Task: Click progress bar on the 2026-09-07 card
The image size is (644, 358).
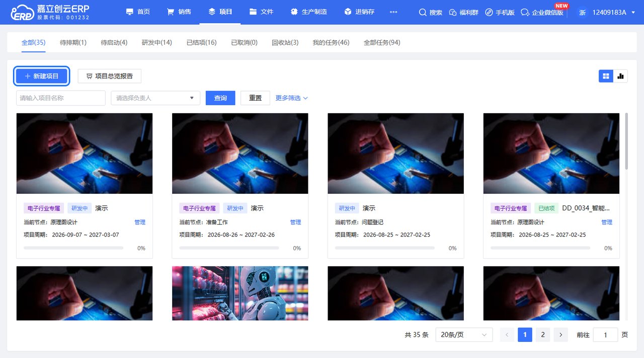Action: pyautogui.click(x=73, y=248)
